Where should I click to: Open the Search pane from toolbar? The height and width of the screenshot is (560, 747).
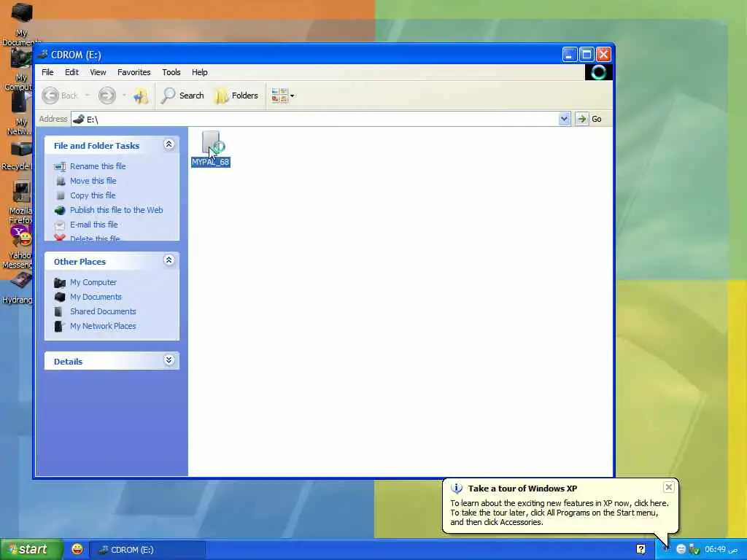[x=182, y=96]
